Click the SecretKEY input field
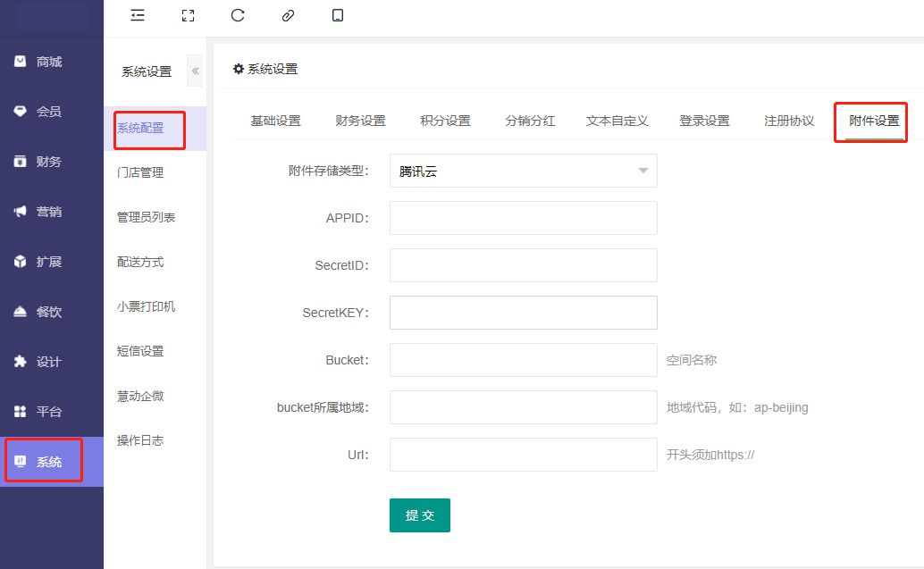 tap(523, 313)
